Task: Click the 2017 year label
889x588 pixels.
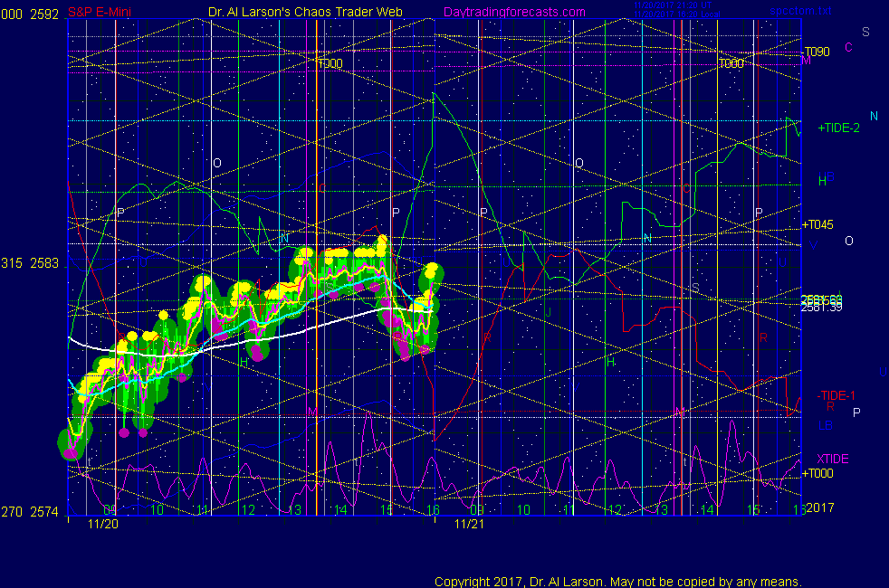Action: [x=820, y=508]
